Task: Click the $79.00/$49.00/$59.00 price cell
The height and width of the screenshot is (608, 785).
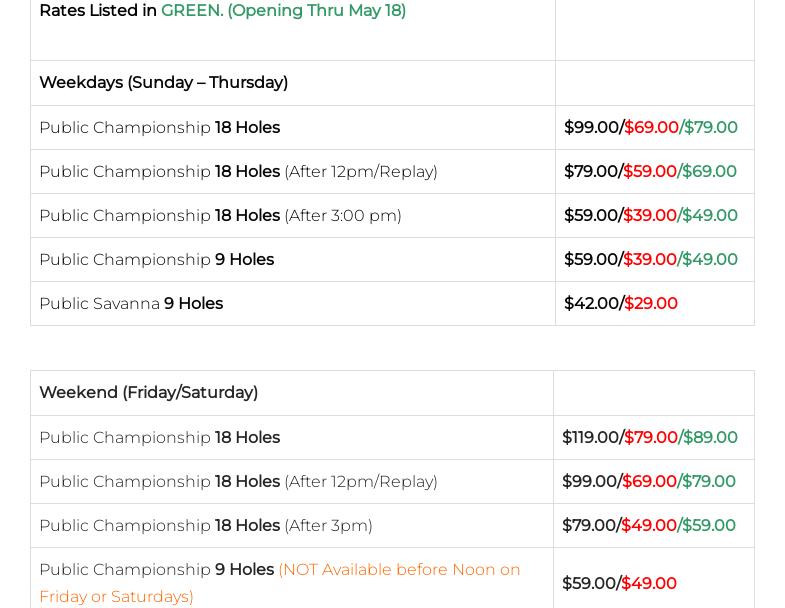Action: tap(648, 526)
